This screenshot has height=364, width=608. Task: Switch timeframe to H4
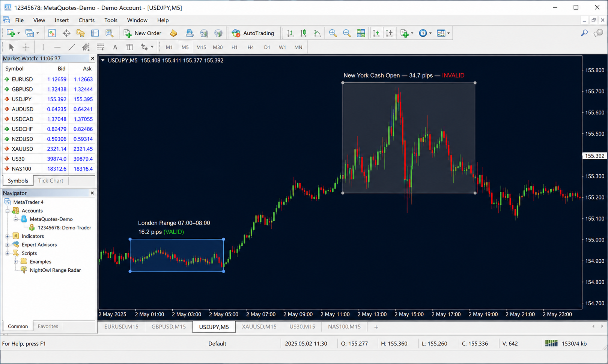(250, 47)
